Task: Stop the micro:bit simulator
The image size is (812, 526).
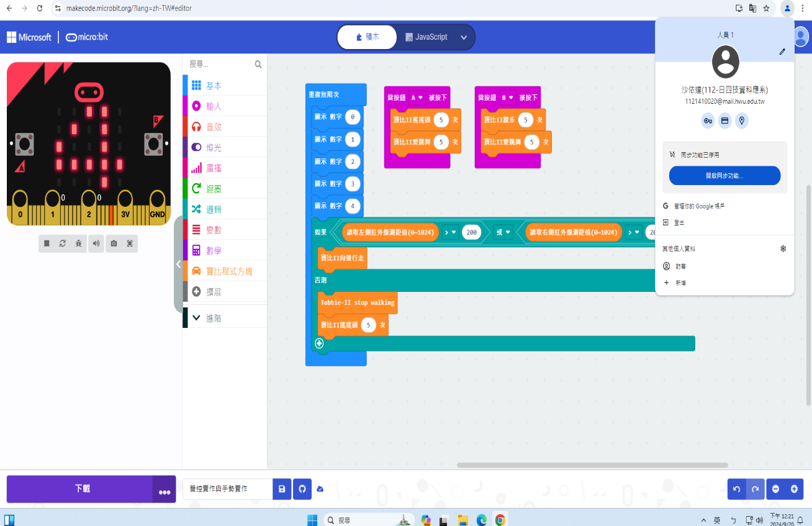Action: (47, 243)
